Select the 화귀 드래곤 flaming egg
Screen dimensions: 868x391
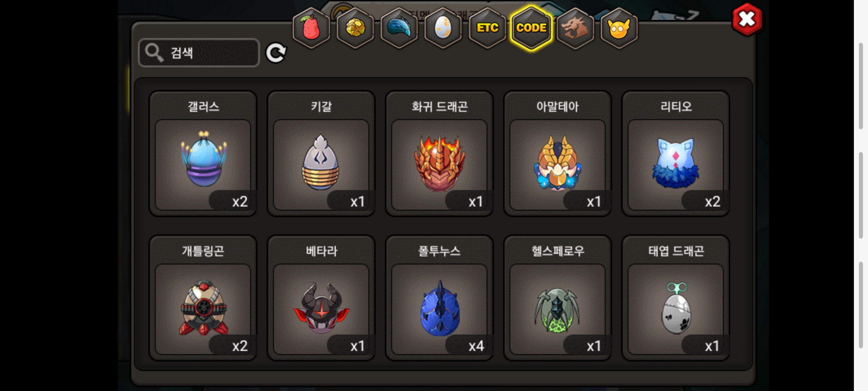tap(439, 154)
